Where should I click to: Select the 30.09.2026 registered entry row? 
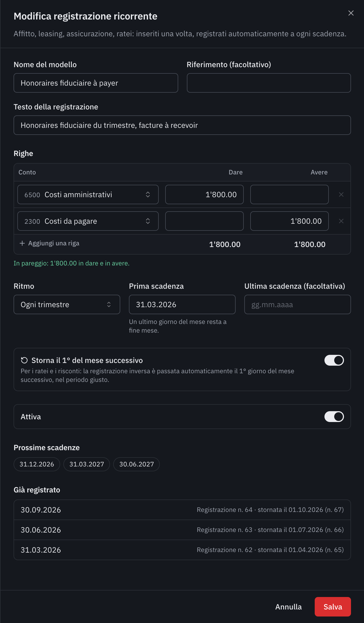(182, 510)
